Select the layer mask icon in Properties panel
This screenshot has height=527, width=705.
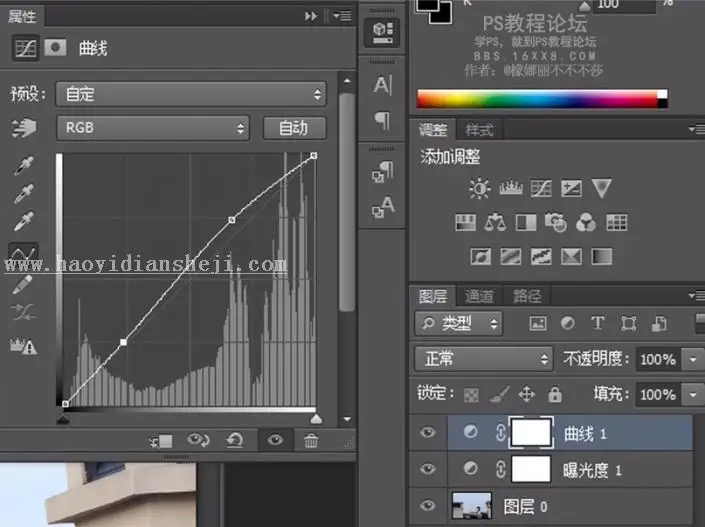point(55,47)
